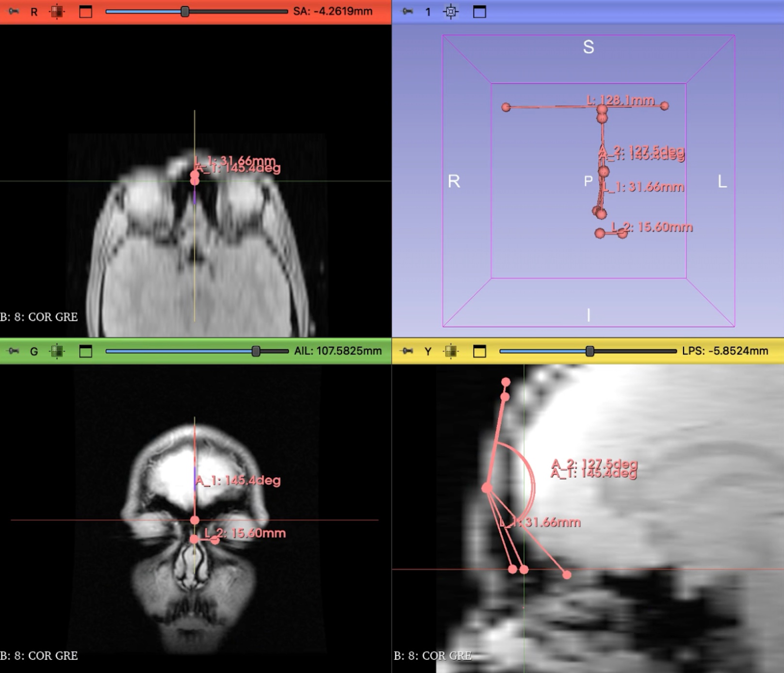The width and height of the screenshot is (784, 673).
Task: Click the red view slice slider handle
Action: click(x=185, y=11)
